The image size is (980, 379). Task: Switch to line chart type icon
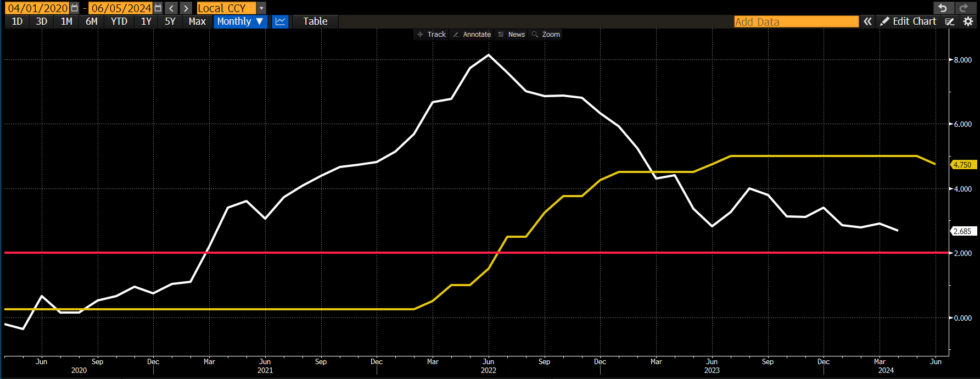click(280, 21)
